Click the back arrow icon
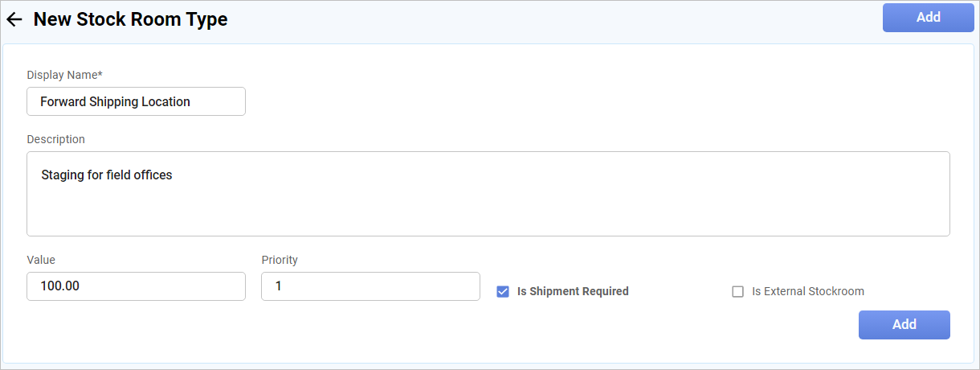The width and height of the screenshot is (980, 370). 14,20
